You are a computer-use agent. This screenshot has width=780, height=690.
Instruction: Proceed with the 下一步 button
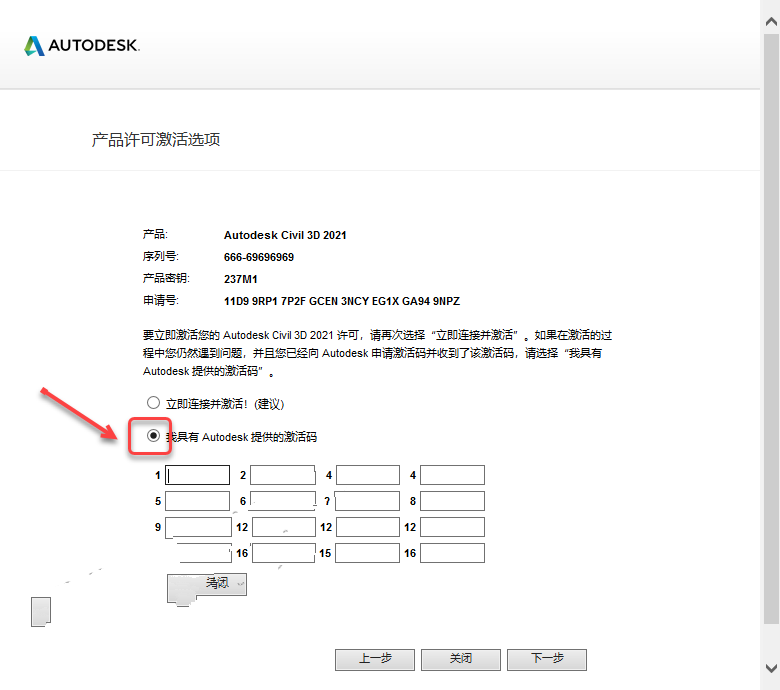(547, 660)
